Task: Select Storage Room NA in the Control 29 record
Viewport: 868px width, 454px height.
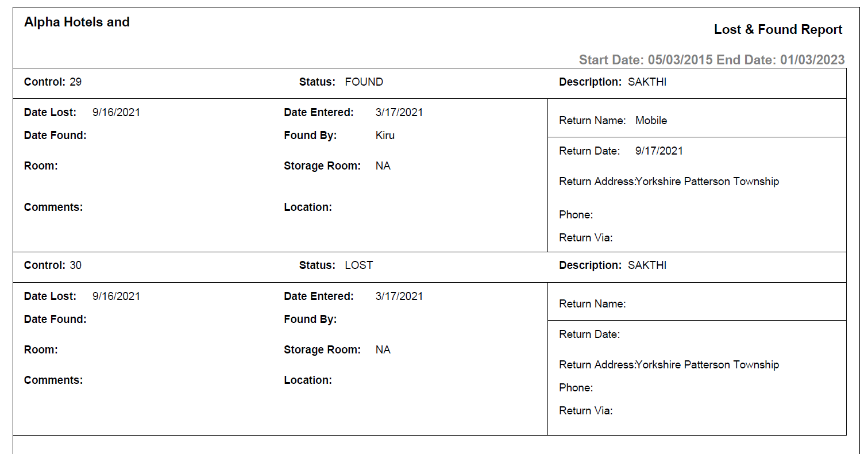Action: coord(383,166)
